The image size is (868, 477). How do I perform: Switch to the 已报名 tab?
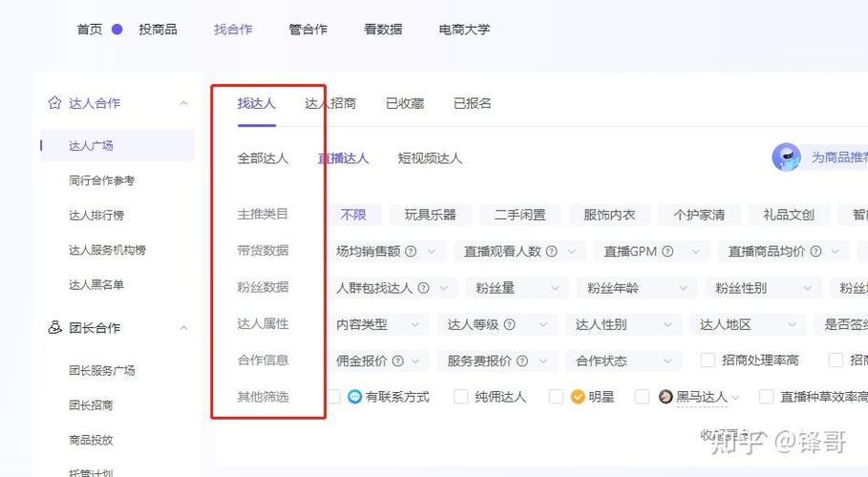(x=473, y=103)
